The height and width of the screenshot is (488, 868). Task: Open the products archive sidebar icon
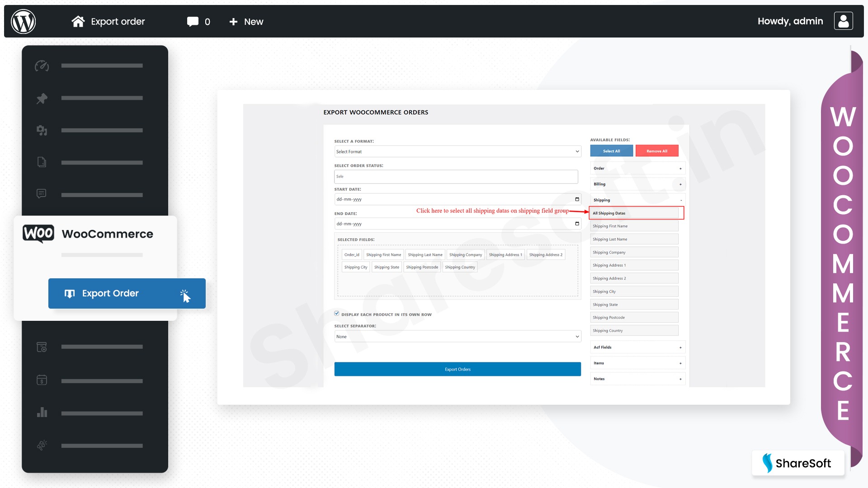click(42, 347)
